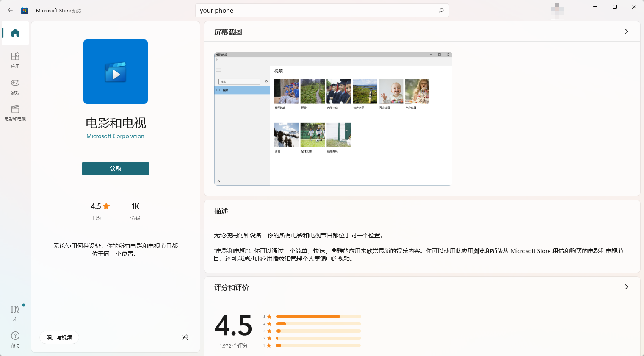Click the 1,972 个评分 text
The height and width of the screenshot is (356, 644).
pyautogui.click(x=234, y=346)
